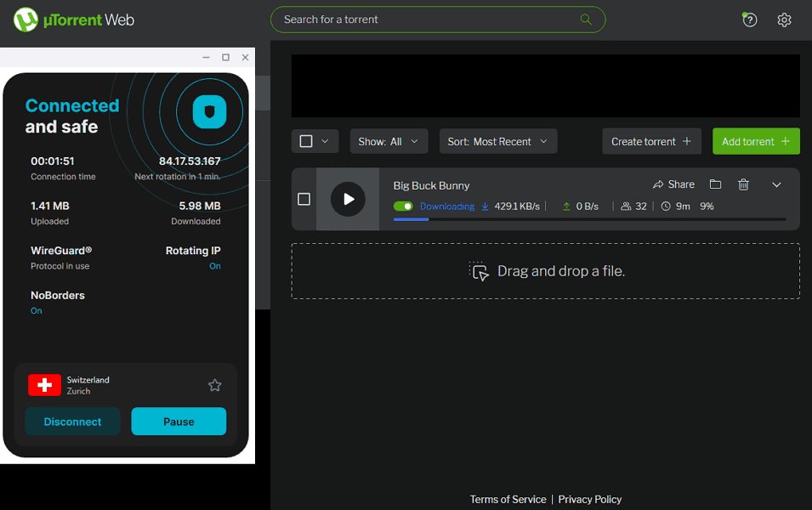812x510 pixels.
Task: Open the Privacy Policy link
Action: [590, 499]
